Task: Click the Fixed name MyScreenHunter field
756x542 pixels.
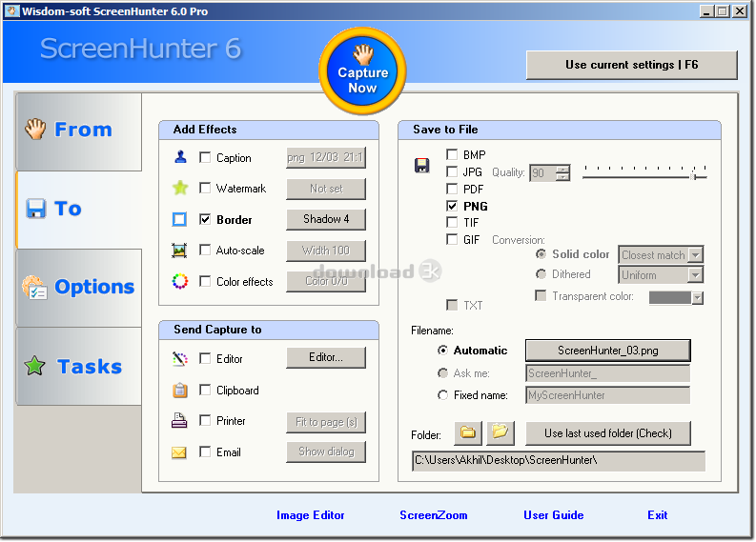Action: [x=607, y=395]
